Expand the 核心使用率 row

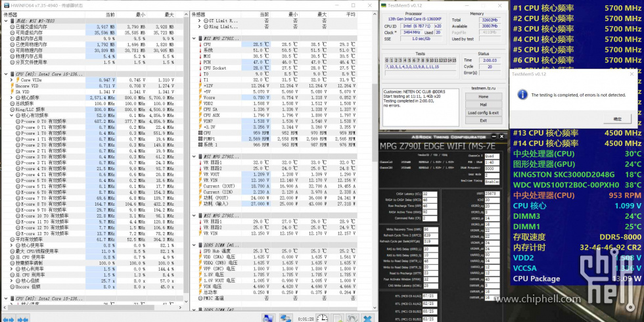[x=12, y=245]
